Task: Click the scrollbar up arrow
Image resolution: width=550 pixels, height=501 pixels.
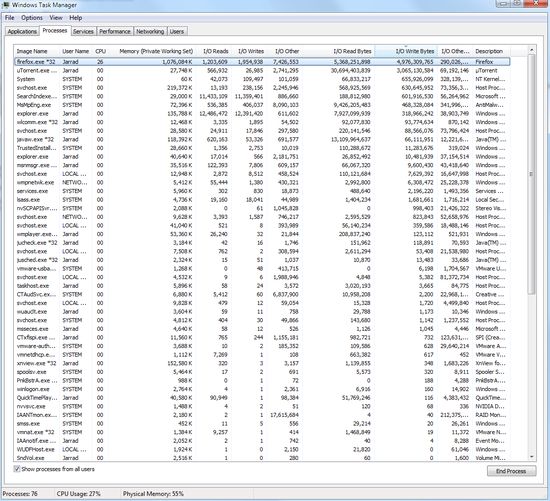Action: pos(531,50)
